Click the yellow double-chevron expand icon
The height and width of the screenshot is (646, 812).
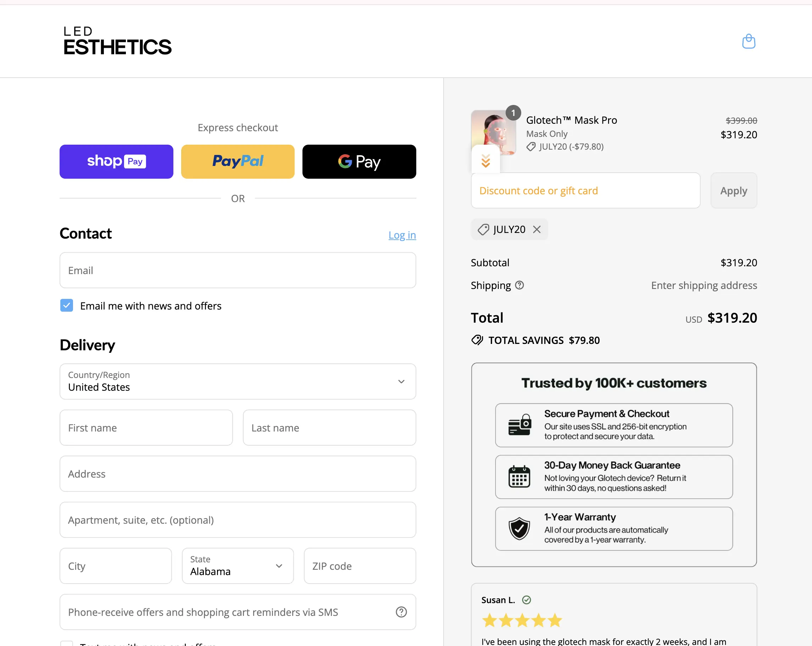[x=485, y=161]
